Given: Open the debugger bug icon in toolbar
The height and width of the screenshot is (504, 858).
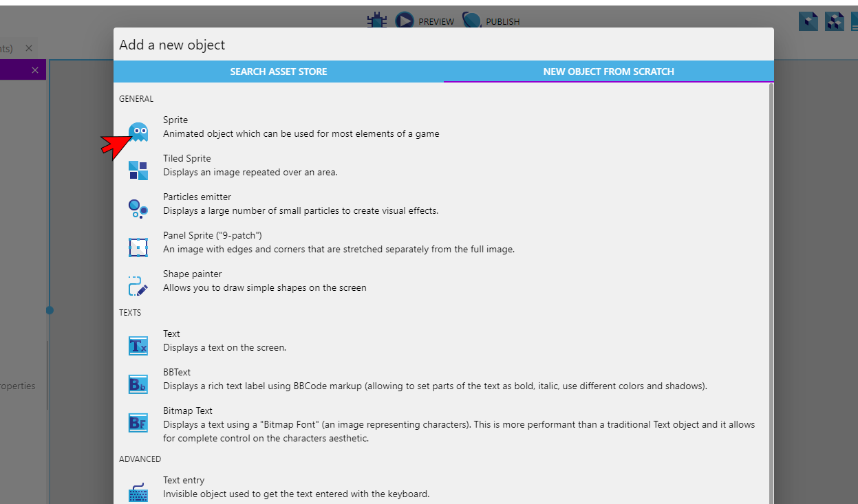Looking at the screenshot, I should (x=376, y=21).
